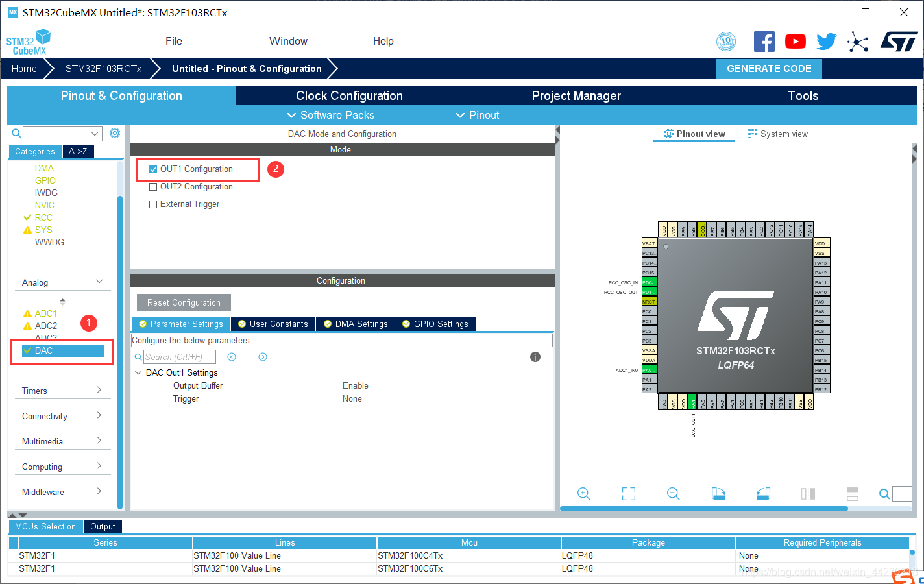The height and width of the screenshot is (584, 924).
Task: Switch to the A->Z list tab
Action: [78, 151]
